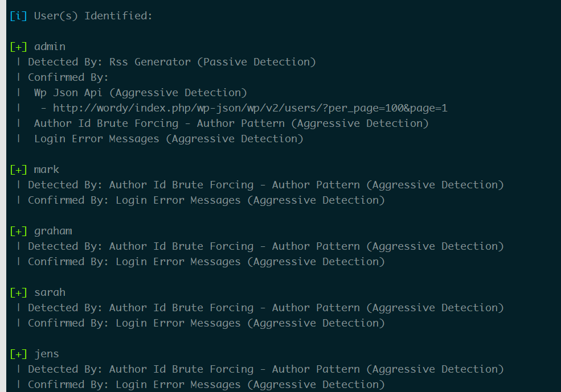Select the username mark

[47, 170]
